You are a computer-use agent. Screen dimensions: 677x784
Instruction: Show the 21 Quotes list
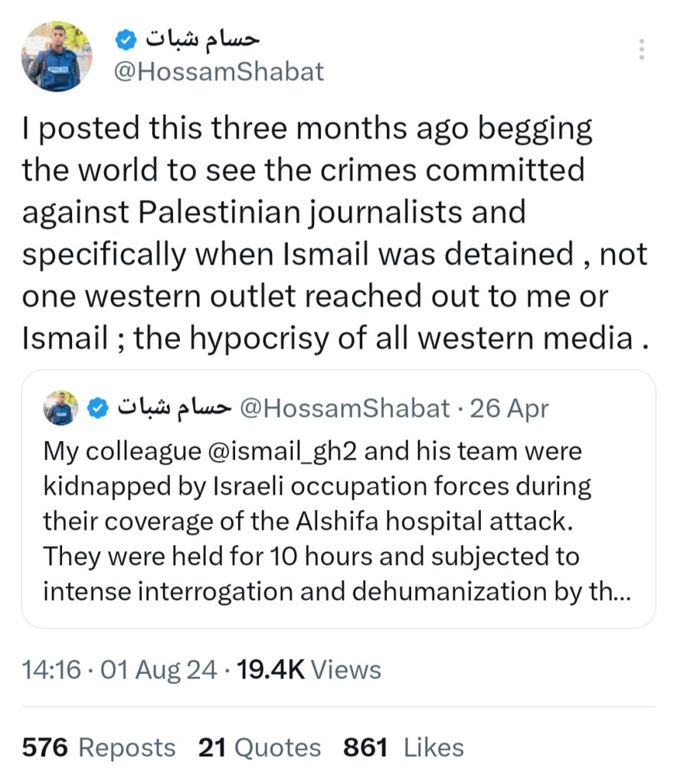[x=260, y=746]
